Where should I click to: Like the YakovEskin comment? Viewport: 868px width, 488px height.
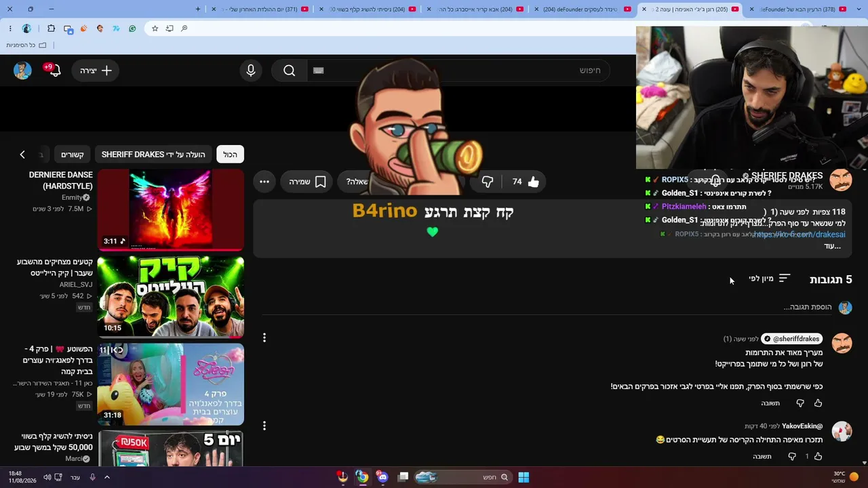click(818, 457)
